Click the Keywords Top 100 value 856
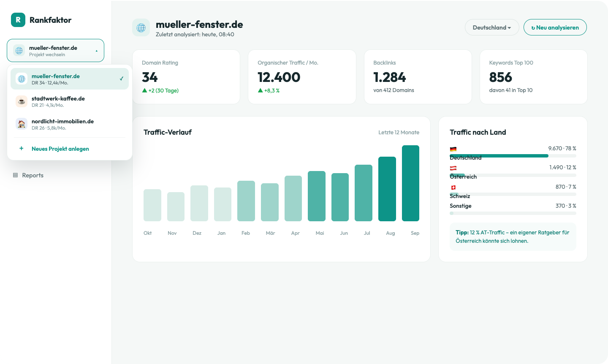The height and width of the screenshot is (364, 608). 501,77
